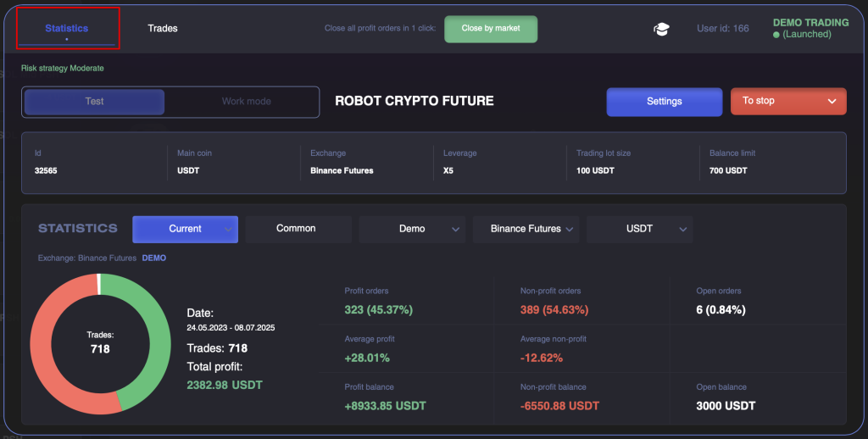Expand the Demo account dropdown

[413, 229]
